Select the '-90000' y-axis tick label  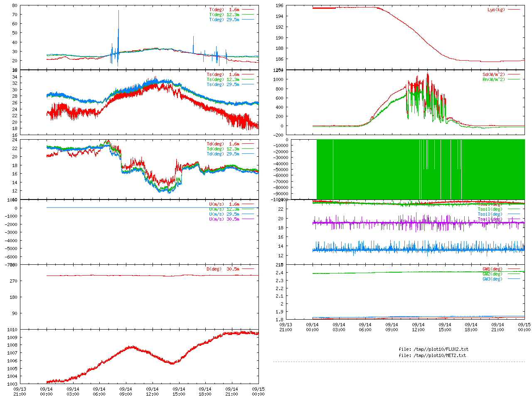pyautogui.click(x=281, y=194)
